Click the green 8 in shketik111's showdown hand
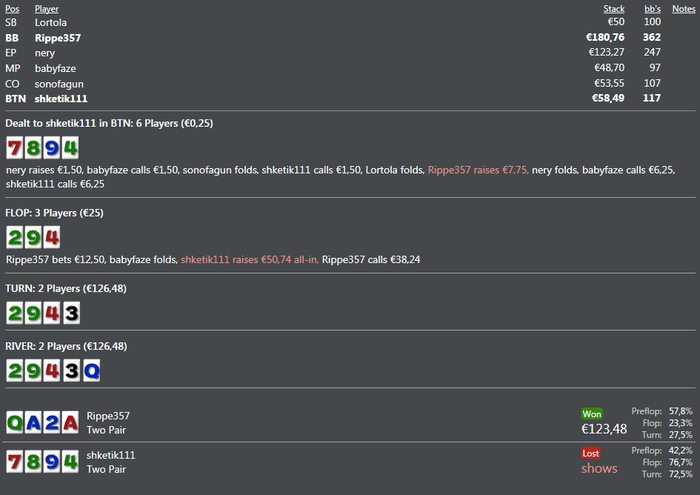 (33, 462)
